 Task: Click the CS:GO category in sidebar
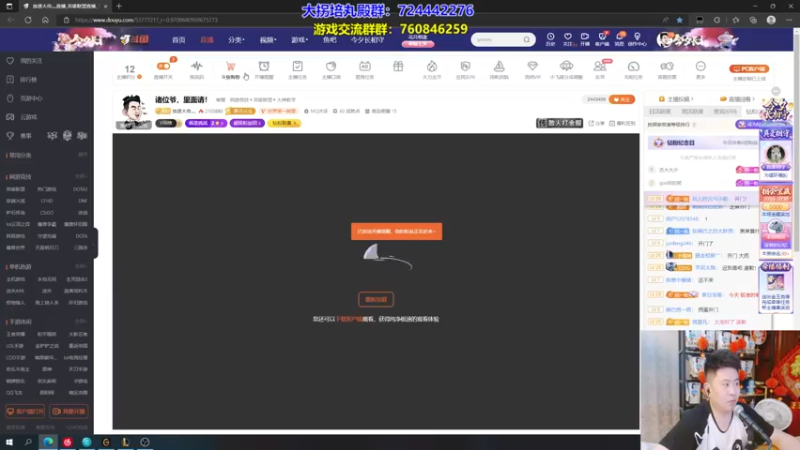click(x=47, y=213)
